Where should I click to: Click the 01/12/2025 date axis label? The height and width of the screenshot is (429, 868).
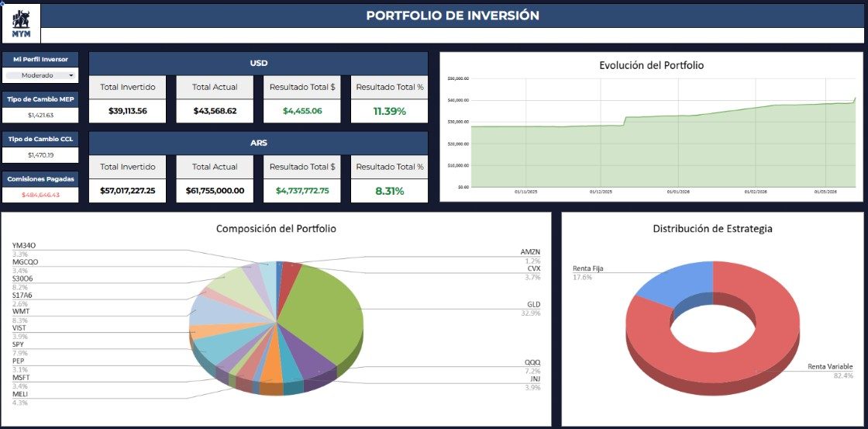coord(600,192)
